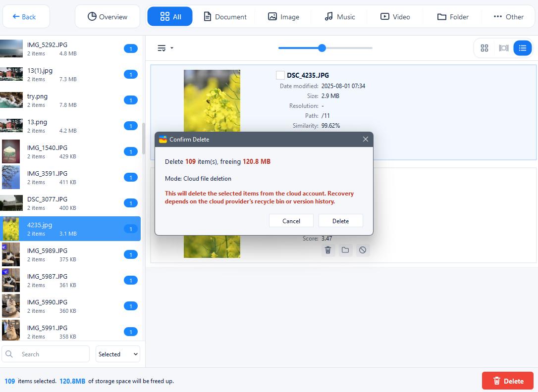The width and height of the screenshot is (538, 392).
Task: Focus the Search input field
Action: pyautogui.click(x=46, y=354)
